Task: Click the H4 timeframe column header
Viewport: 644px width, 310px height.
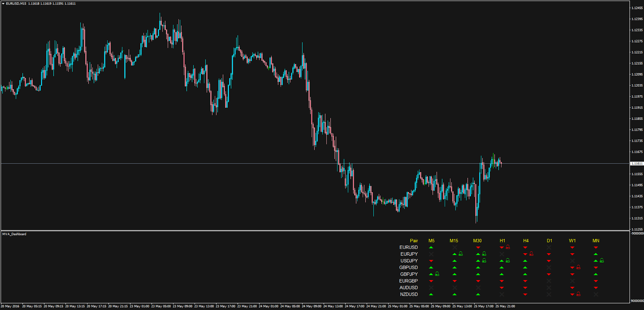Action: (526, 241)
